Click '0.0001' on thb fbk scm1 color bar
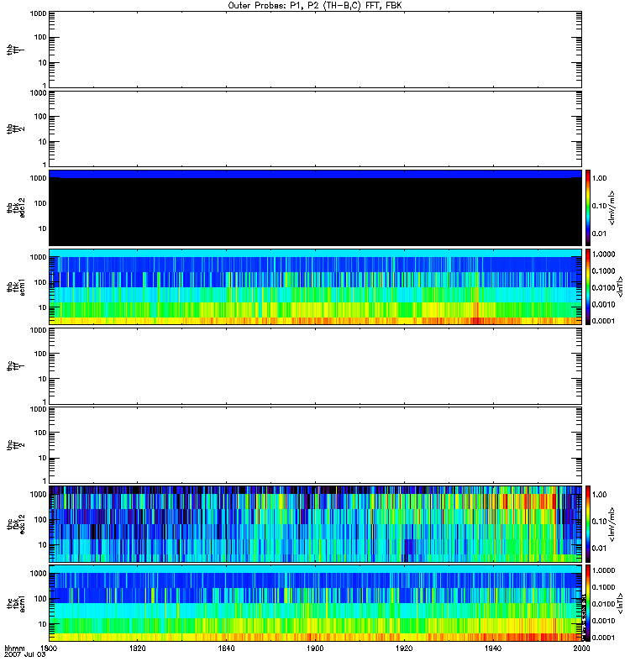Screen dimensions: 630x672 (603, 321)
